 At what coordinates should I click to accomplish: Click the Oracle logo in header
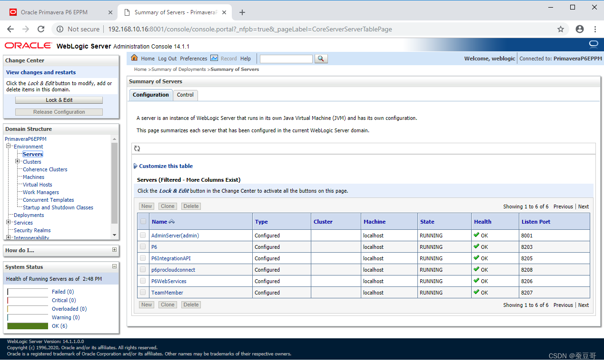(29, 46)
